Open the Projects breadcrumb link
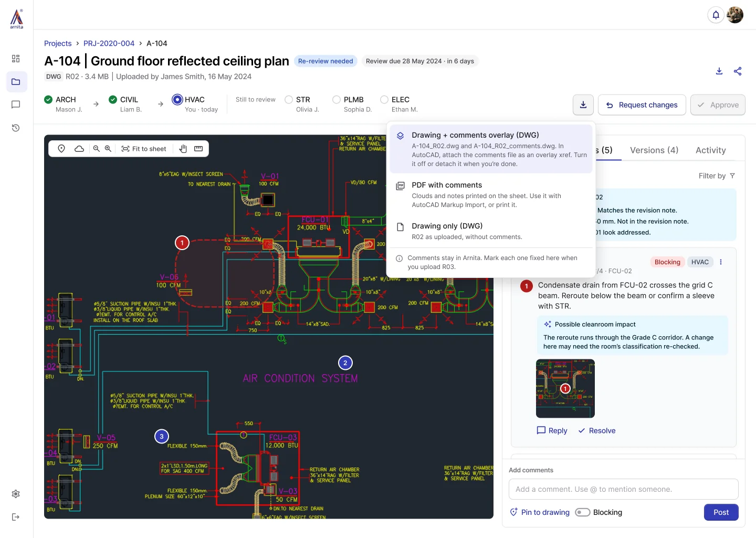The image size is (756, 538). click(x=58, y=44)
